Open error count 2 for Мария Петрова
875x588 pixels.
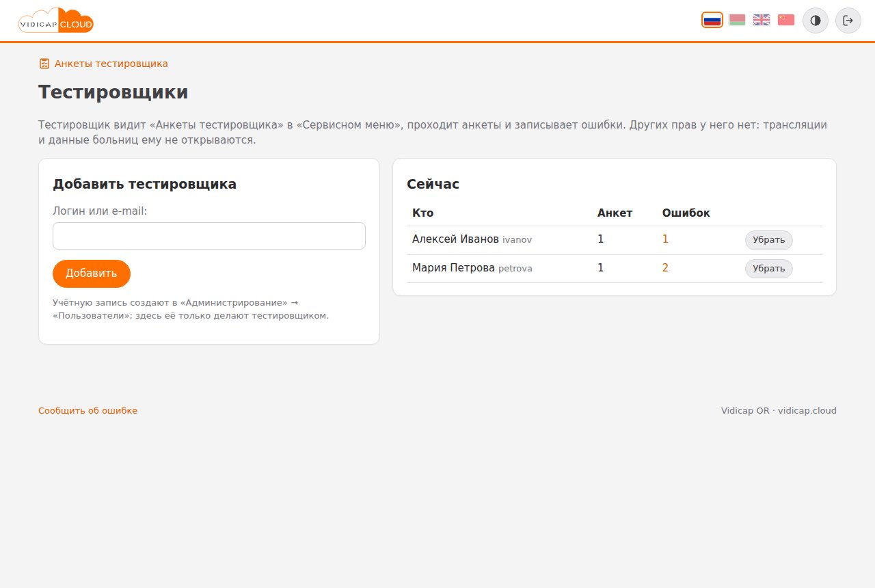click(x=665, y=268)
